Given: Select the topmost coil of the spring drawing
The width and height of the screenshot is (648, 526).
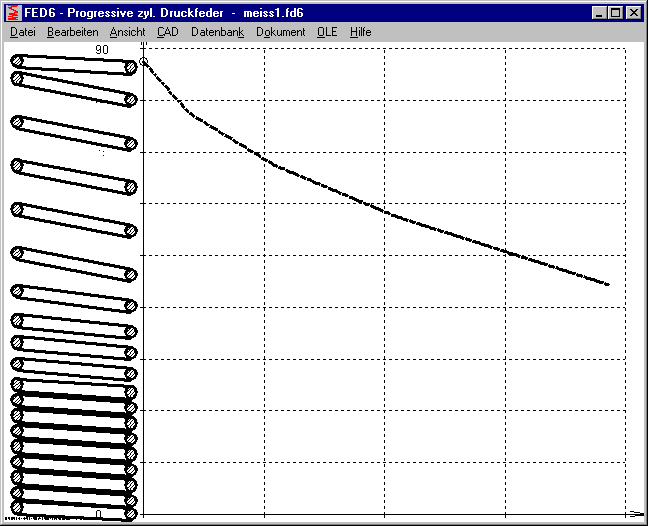Looking at the screenshot, I should 74,64.
